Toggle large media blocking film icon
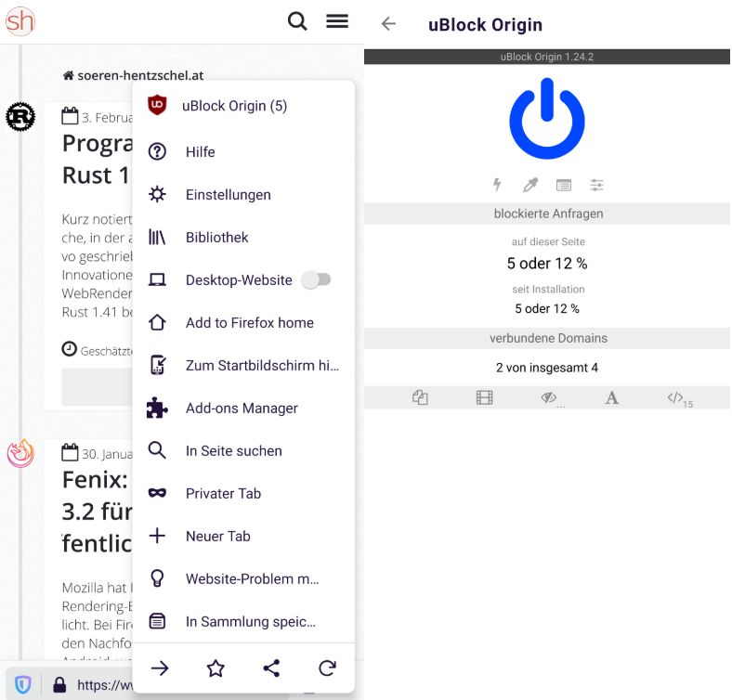732x700 pixels. (x=484, y=397)
